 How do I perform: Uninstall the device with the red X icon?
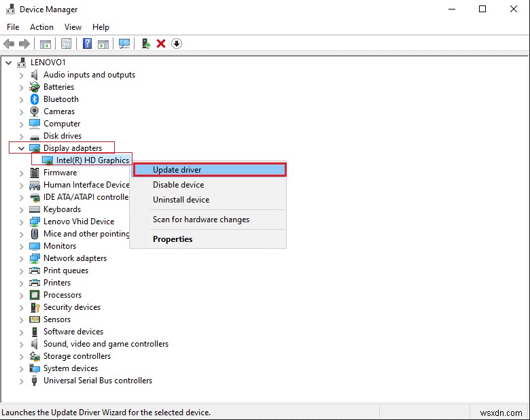click(x=161, y=43)
